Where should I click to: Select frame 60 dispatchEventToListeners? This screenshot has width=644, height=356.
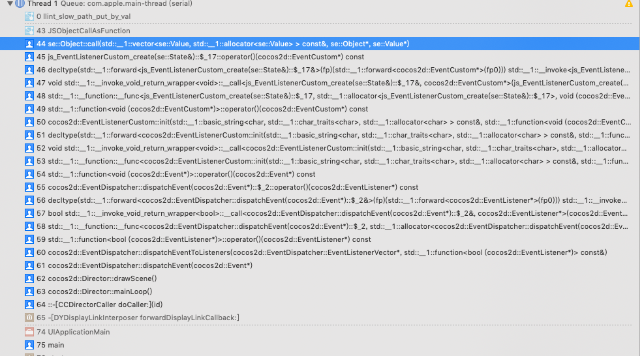coord(322,253)
